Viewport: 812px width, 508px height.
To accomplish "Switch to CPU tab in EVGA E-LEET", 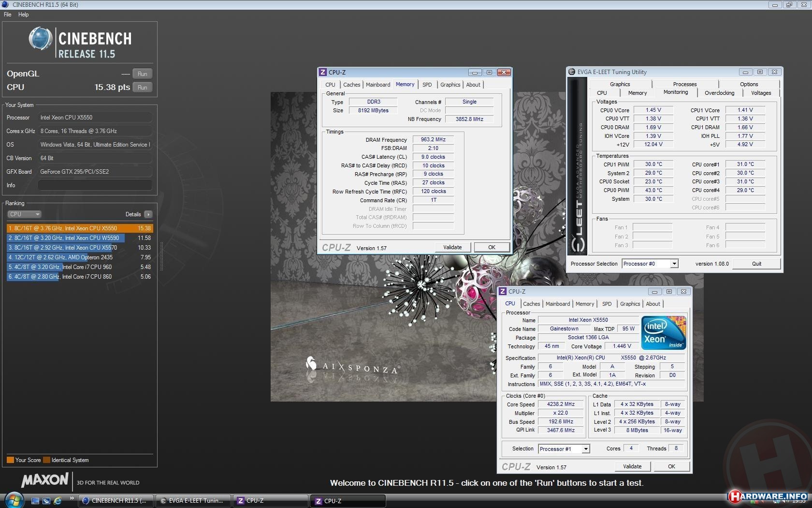I will click(602, 93).
